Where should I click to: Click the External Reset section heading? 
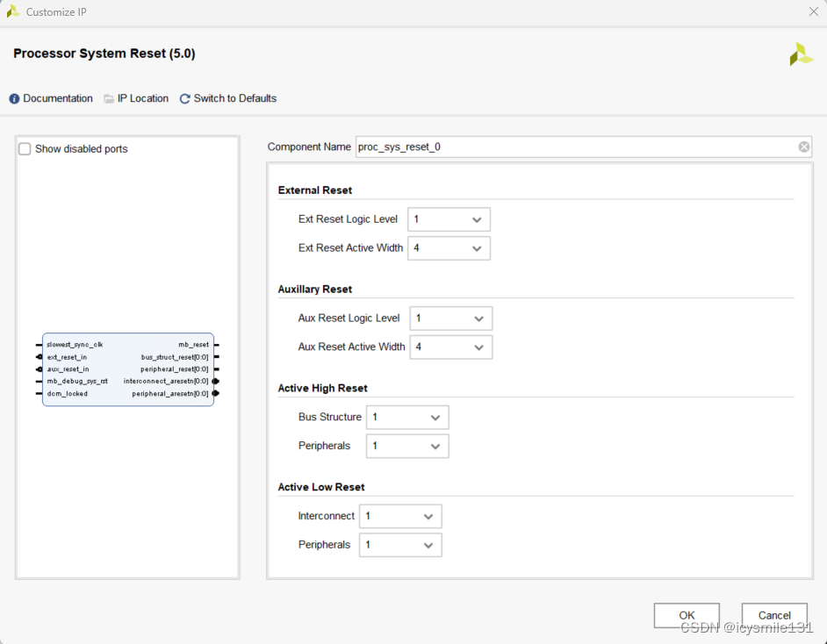[315, 190]
